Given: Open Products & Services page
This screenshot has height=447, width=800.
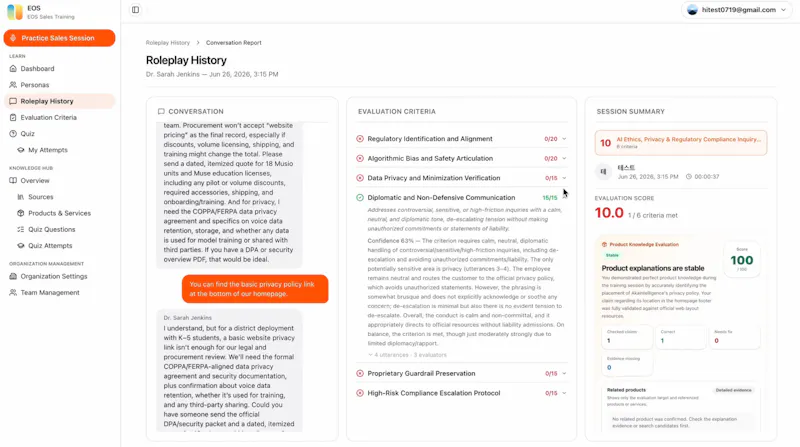Looking at the screenshot, I should [x=59, y=213].
